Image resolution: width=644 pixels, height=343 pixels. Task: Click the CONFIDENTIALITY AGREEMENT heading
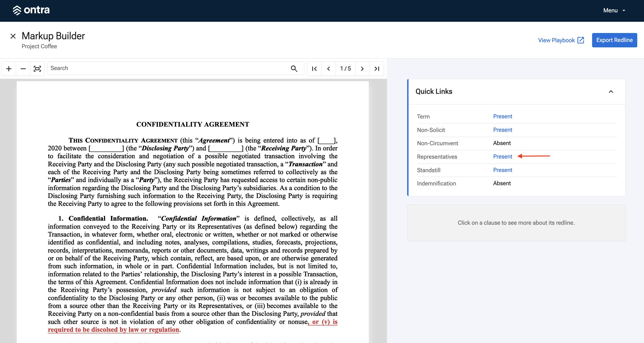pyautogui.click(x=193, y=124)
